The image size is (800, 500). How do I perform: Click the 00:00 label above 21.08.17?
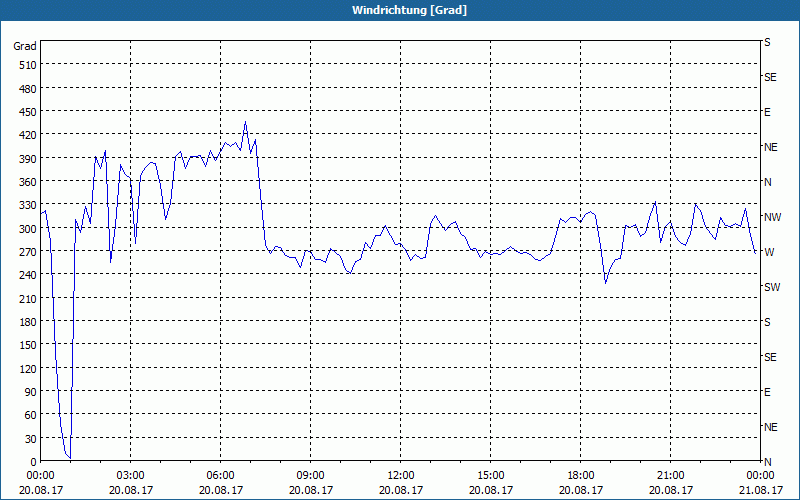tap(760, 476)
